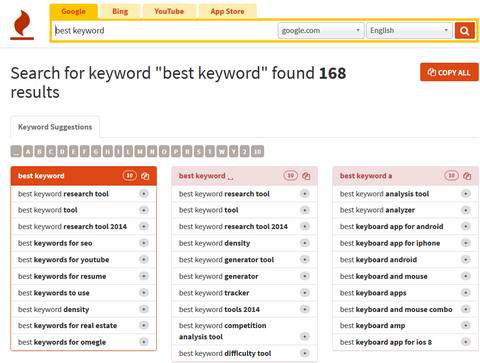Screen dimensions: 480x363
Task: Select the '10' filter button in letter row
Action: (x=257, y=152)
